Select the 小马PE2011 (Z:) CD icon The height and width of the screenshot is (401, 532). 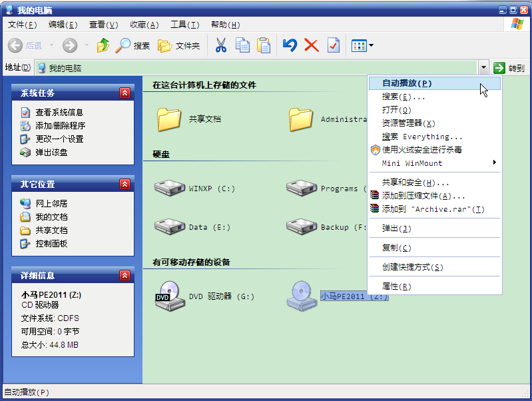302,296
